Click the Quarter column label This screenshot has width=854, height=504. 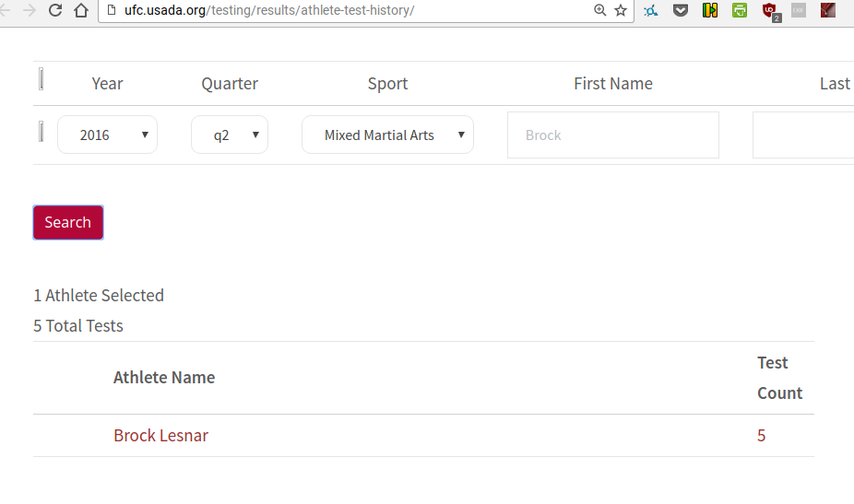click(x=230, y=83)
